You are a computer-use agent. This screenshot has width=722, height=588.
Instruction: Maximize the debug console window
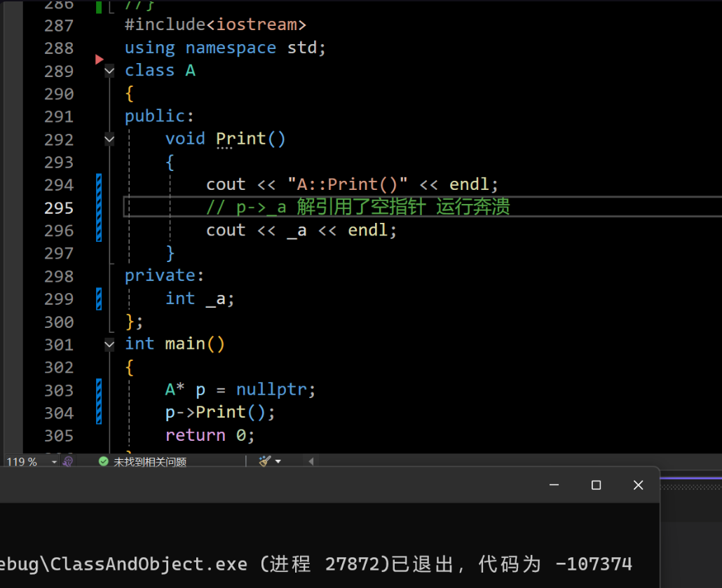pyautogui.click(x=596, y=485)
